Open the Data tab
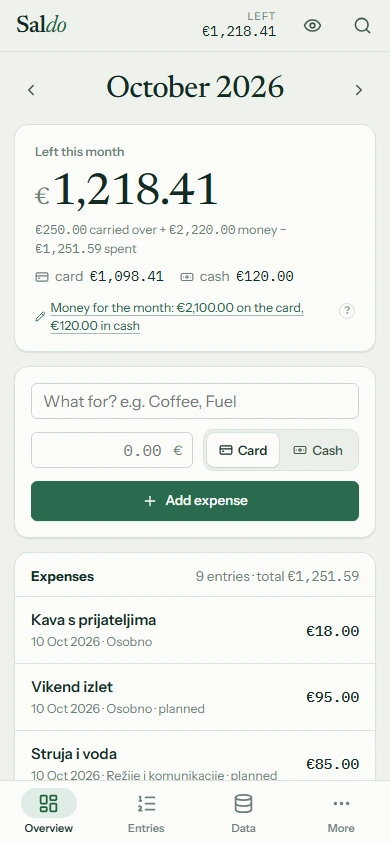 click(243, 813)
